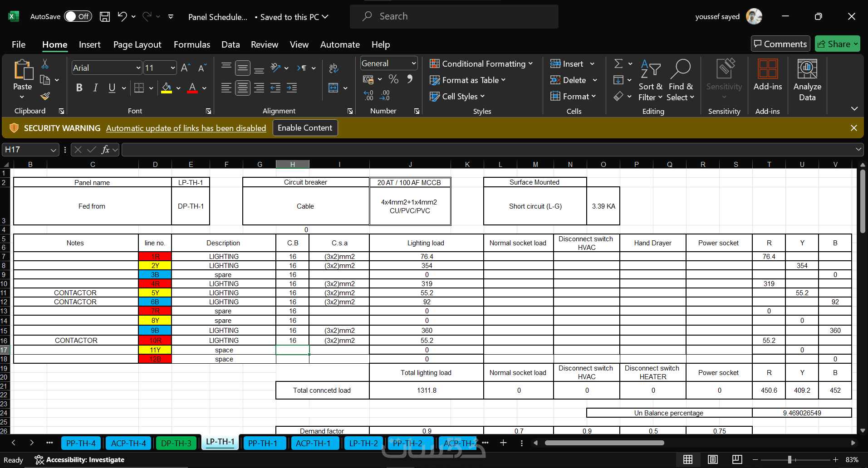The width and height of the screenshot is (868, 468).
Task: Toggle the AutoSave switch
Action: (78, 17)
